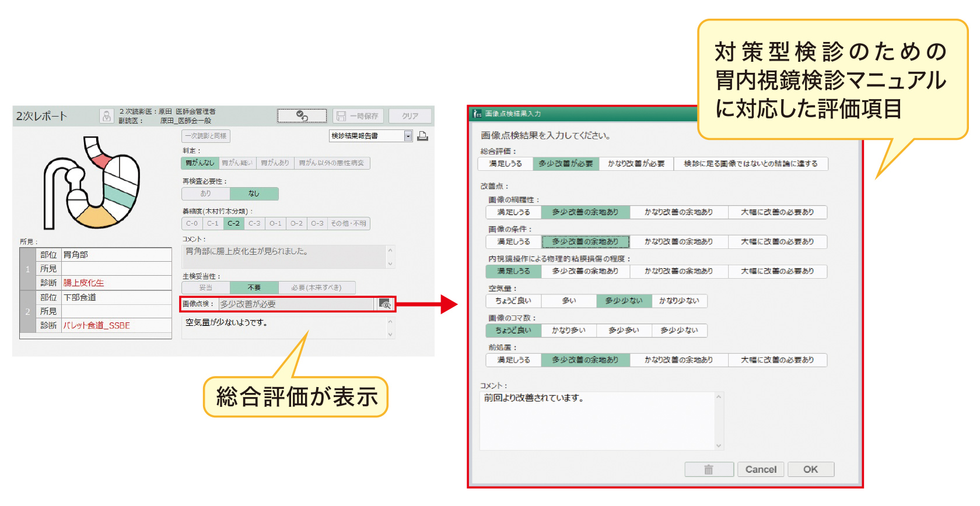Image resolution: width=980 pixels, height=506 pixels.
Task: Select 検診に足る画像ではないとの結論に達する
Action: 751,164
